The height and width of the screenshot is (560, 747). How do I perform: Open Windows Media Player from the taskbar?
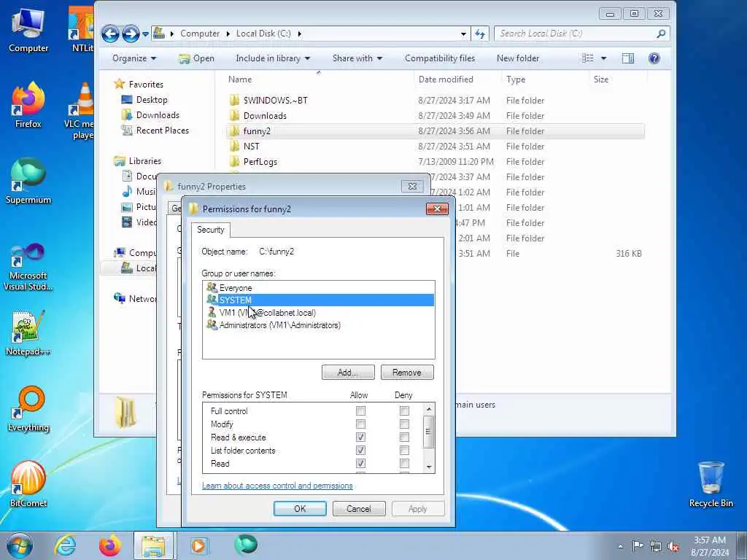198,545
